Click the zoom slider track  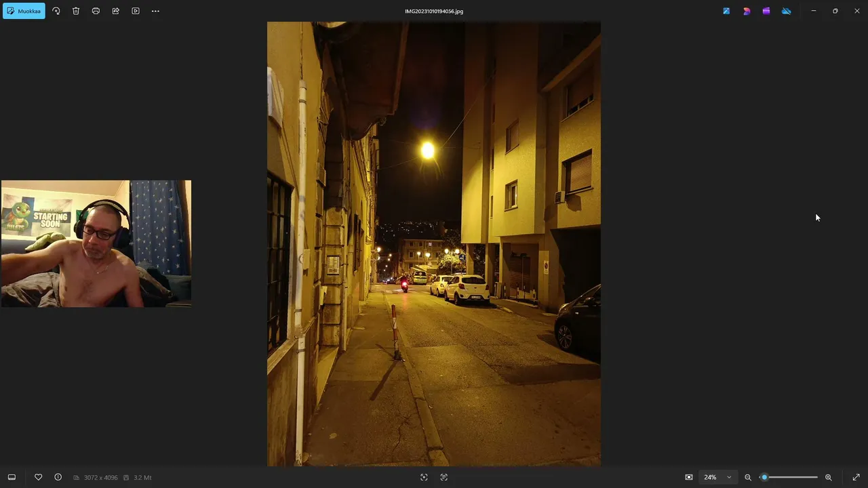coord(788,477)
